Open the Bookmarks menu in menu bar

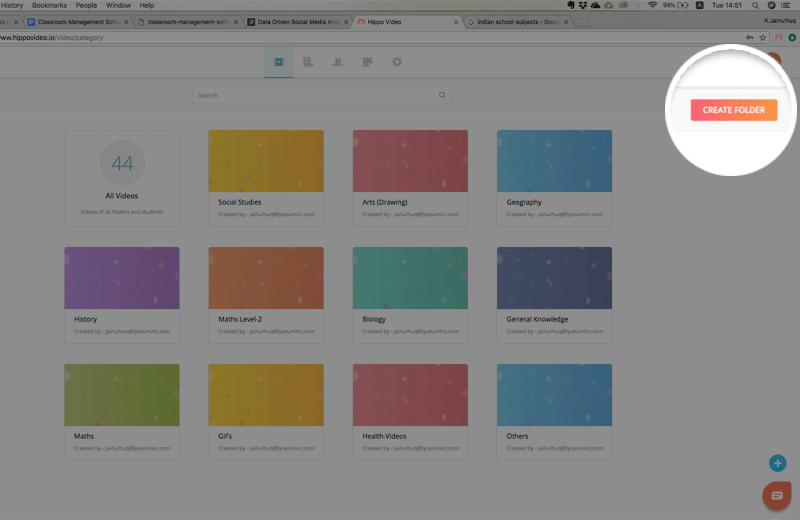point(49,5)
